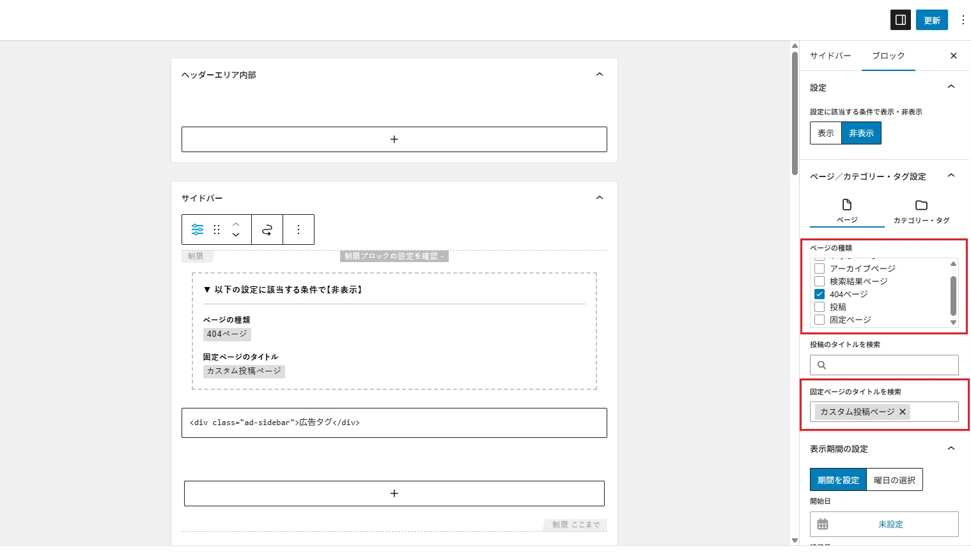Remove the カスタム投稿ページ tag
The image size is (971, 560).
click(903, 412)
